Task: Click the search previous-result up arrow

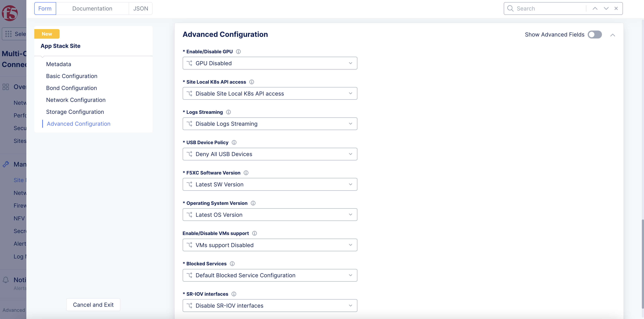Action: (x=595, y=8)
